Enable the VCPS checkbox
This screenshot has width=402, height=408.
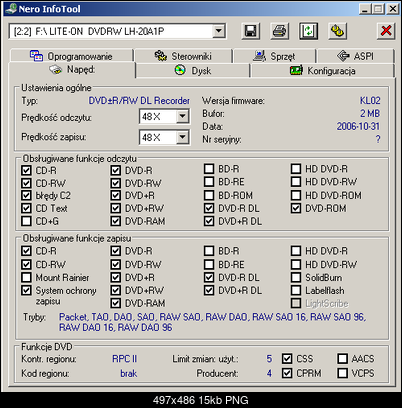click(342, 373)
